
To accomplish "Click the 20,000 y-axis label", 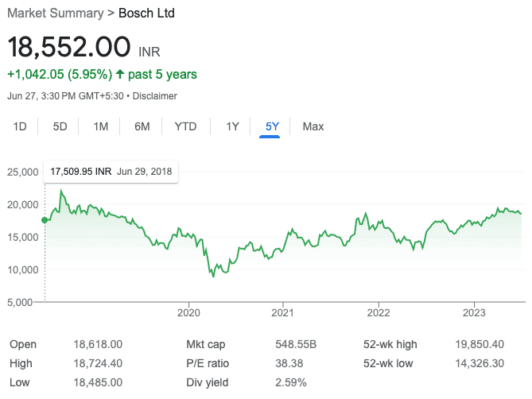I will point(23,205).
